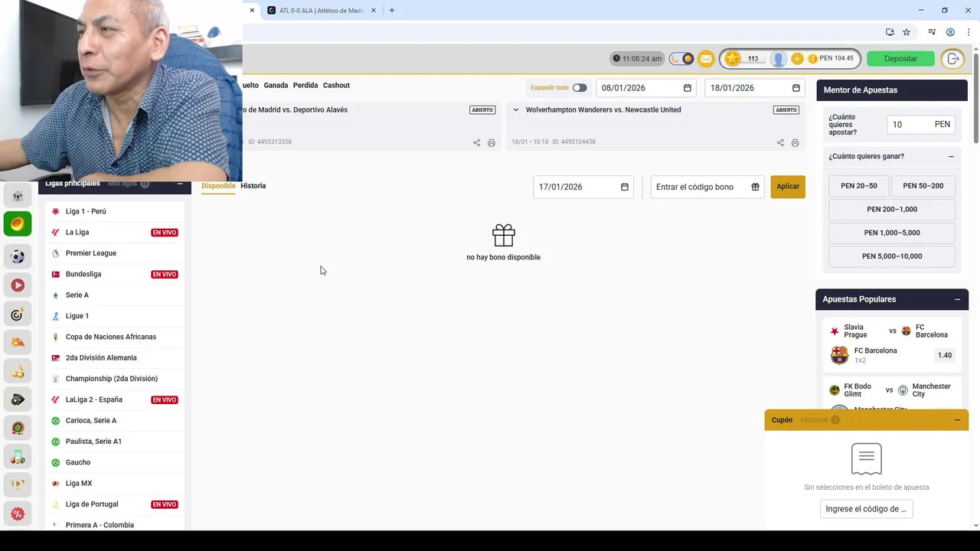Open the red percent promotions sidebar icon
The width and height of the screenshot is (980, 551).
(18, 514)
